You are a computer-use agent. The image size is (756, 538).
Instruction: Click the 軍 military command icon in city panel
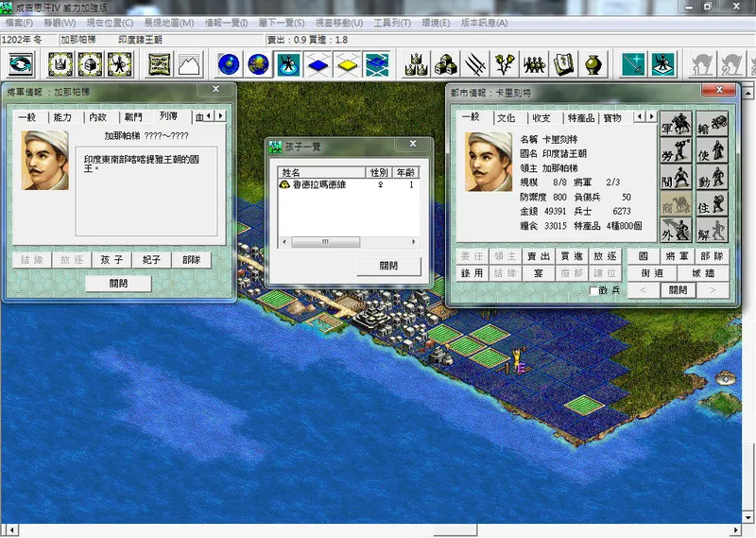[676, 124]
